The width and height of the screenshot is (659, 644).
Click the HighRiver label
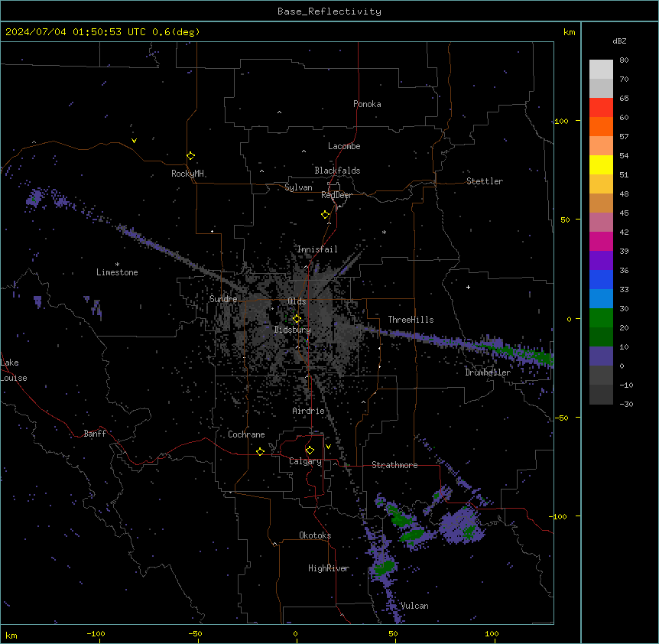click(328, 568)
